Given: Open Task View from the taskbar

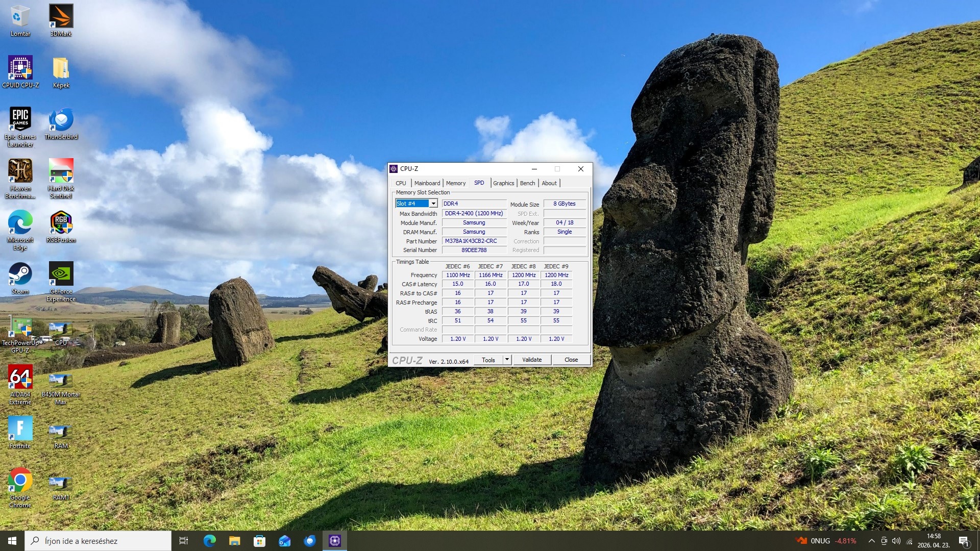Looking at the screenshot, I should pyautogui.click(x=184, y=541).
